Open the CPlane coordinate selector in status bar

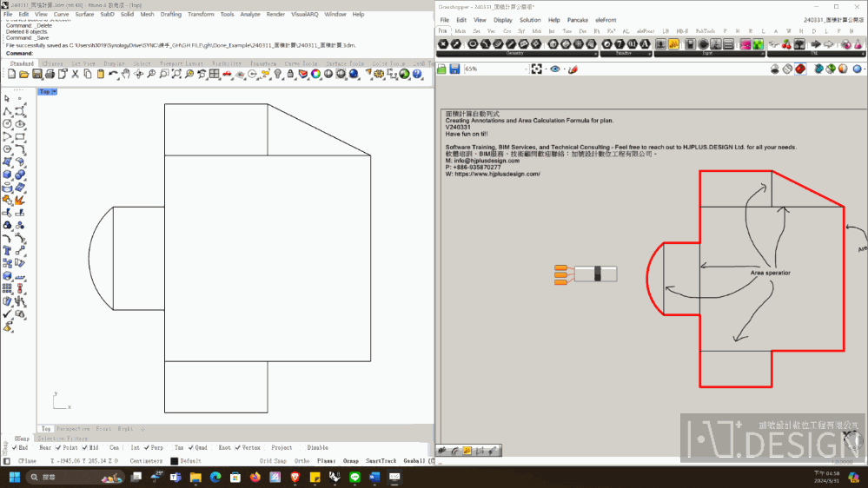point(27,461)
